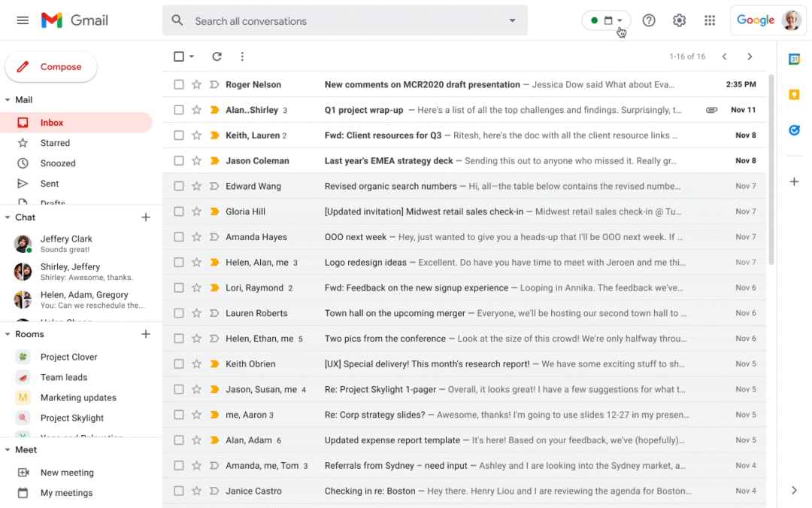Click the account profile picture
Image resolution: width=812 pixels, height=508 pixels.
pos(791,21)
